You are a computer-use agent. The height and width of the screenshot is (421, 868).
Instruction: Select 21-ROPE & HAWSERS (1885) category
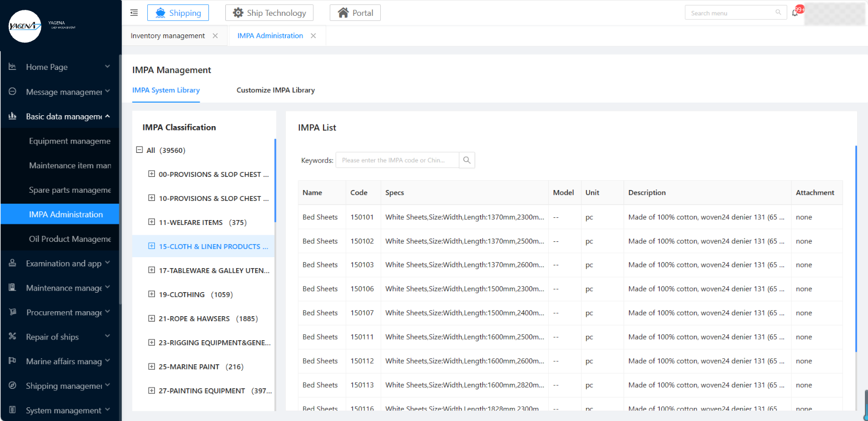208,318
